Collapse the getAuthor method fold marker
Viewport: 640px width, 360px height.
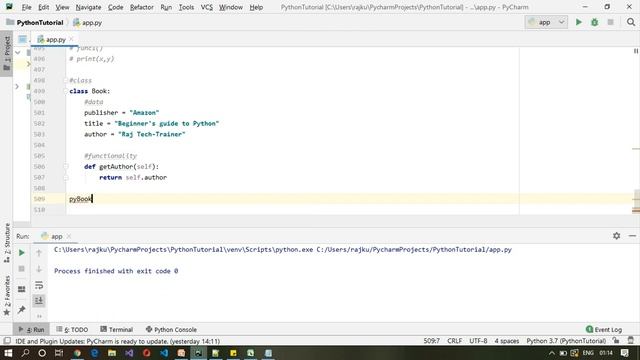(x=66, y=167)
